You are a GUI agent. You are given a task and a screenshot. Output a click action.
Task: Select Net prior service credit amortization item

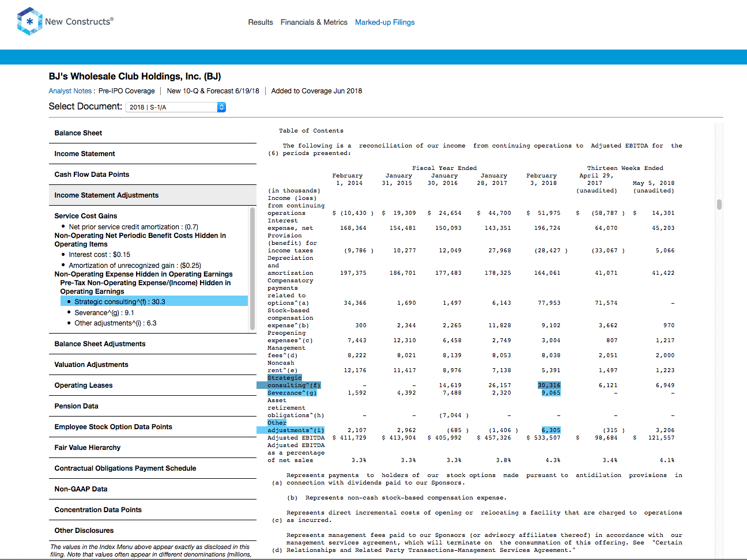click(x=133, y=227)
